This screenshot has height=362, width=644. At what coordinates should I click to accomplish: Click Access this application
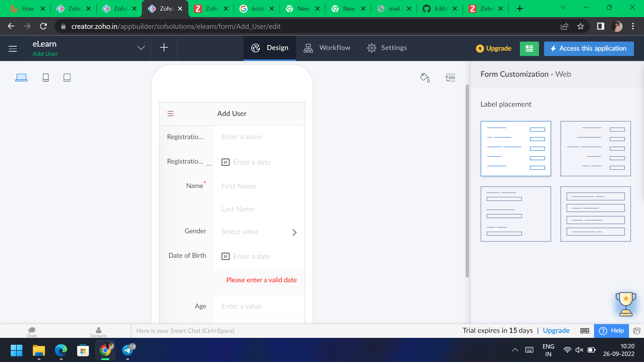click(589, 48)
